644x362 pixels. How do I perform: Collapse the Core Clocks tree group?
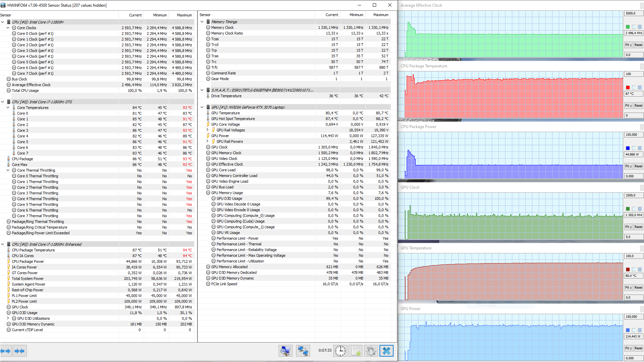point(8,28)
